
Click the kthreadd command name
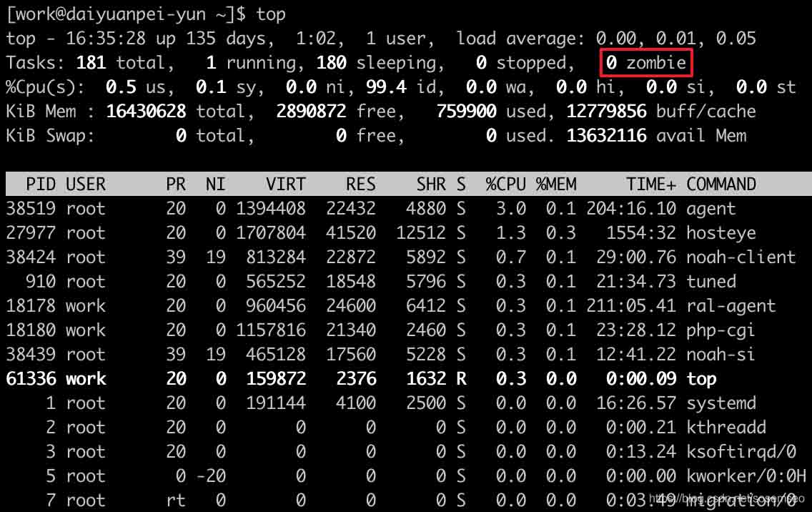point(726,428)
